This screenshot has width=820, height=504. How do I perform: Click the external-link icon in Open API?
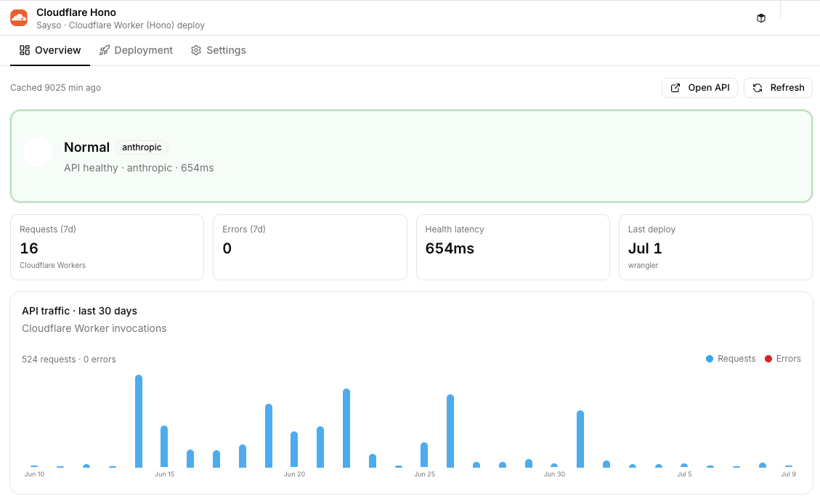[675, 88]
